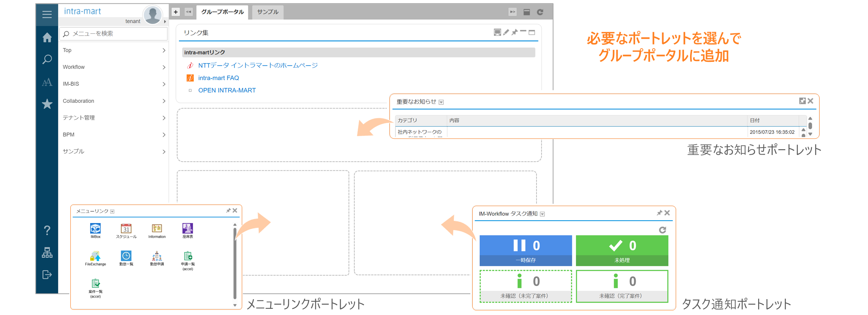Go to home via house icon
The image size is (868, 315).
click(x=47, y=37)
